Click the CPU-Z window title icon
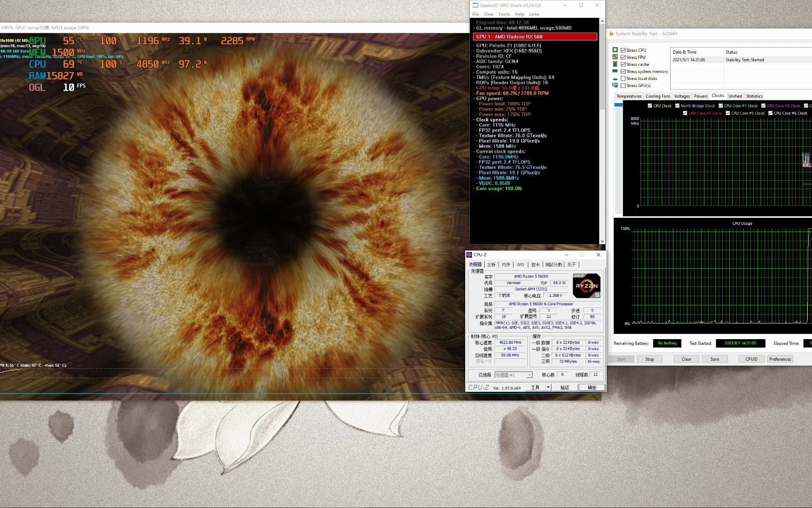 pyautogui.click(x=469, y=254)
